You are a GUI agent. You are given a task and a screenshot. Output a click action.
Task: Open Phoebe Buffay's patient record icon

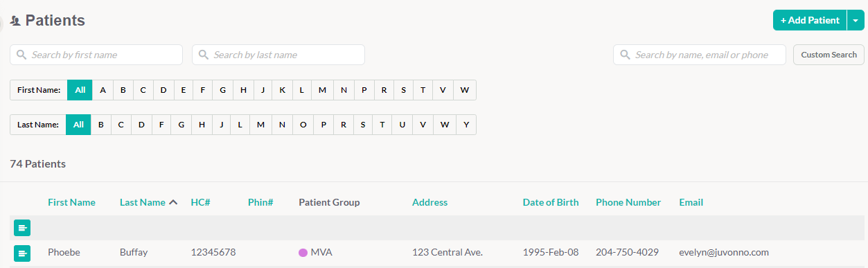pos(22,253)
